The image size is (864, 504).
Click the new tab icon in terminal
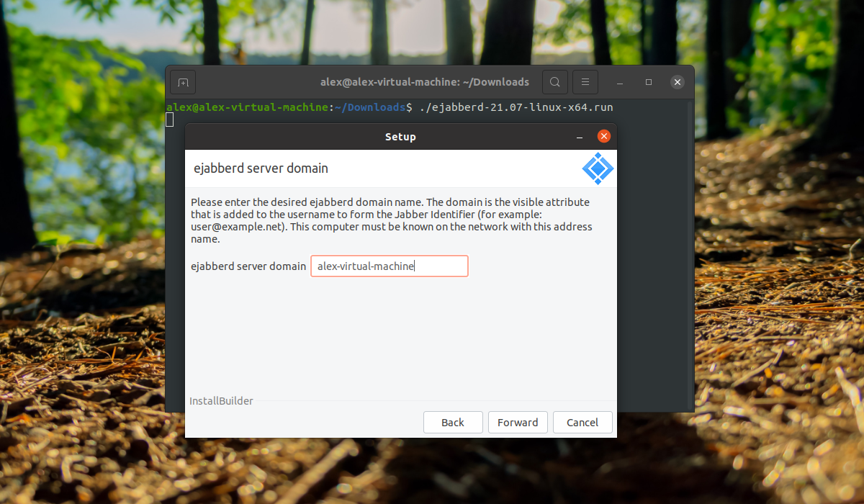pos(183,82)
